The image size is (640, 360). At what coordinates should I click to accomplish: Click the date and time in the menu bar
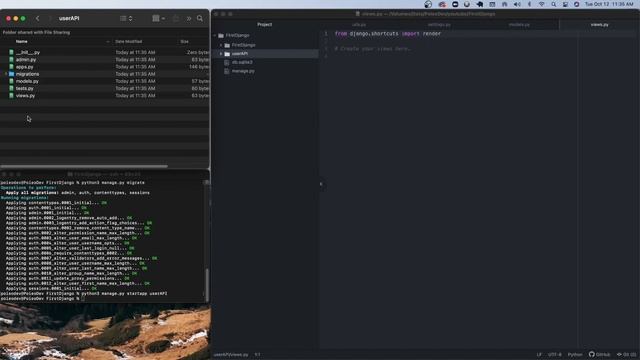coord(609,4)
